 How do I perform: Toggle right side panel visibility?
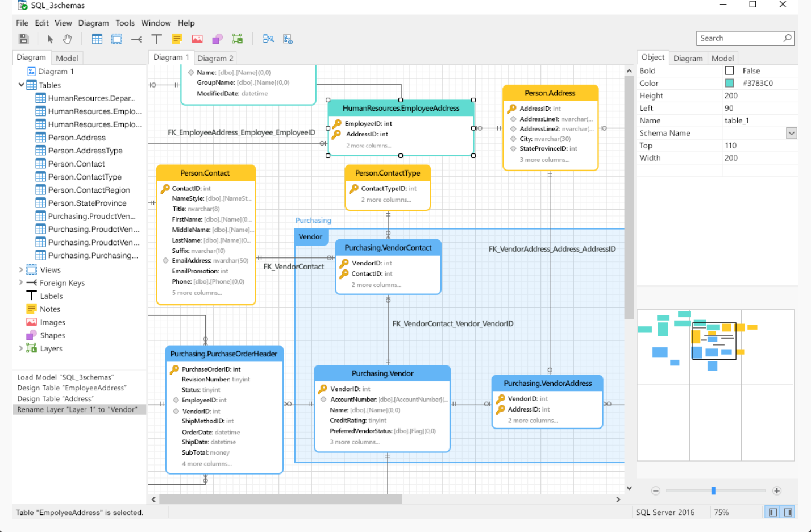click(x=788, y=512)
